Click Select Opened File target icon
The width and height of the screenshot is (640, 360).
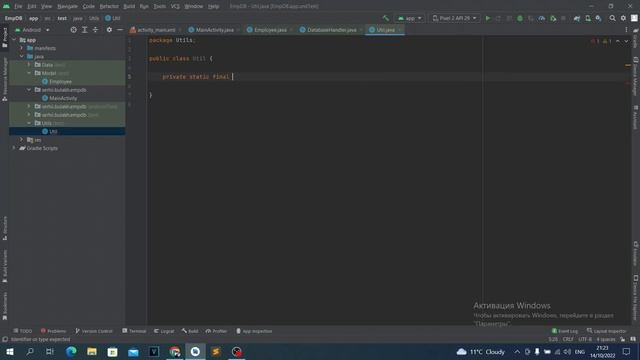[x=73, y=30]
